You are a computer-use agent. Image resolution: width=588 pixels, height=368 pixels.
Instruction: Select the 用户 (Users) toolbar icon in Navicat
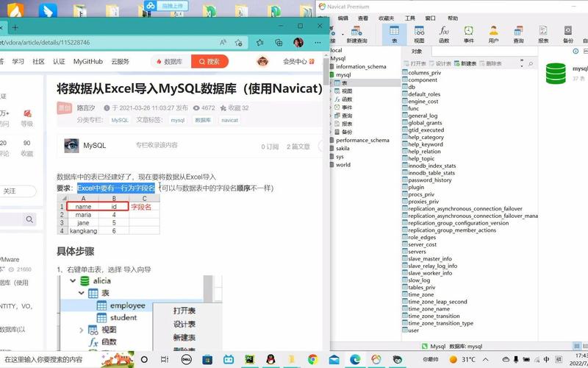(x=493, y=34)
